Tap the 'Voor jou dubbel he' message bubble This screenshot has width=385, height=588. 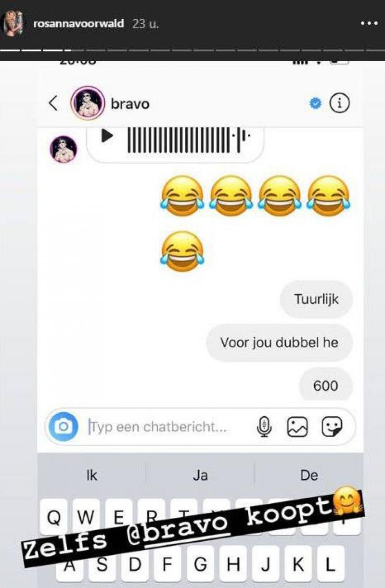[x=279, y=343]
